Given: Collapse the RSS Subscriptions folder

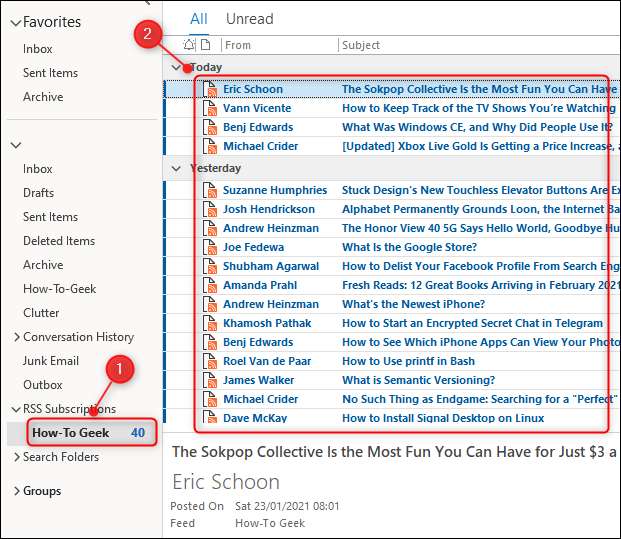Looking at the screenshot, I should [x=15, y=409].
